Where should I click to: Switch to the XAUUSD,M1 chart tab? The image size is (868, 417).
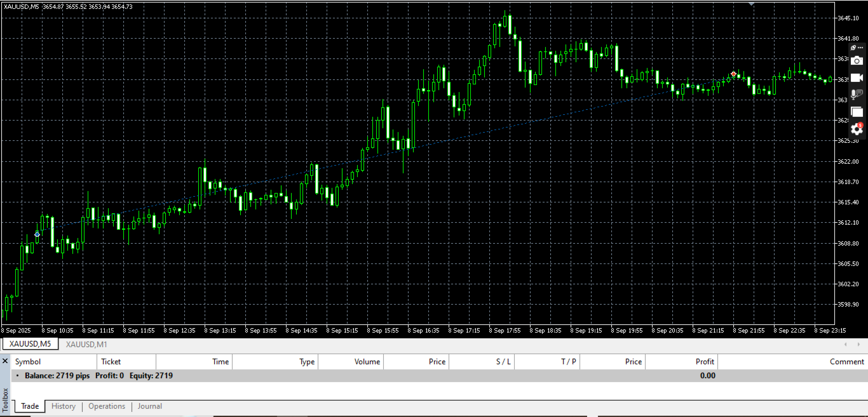(86, 344)
